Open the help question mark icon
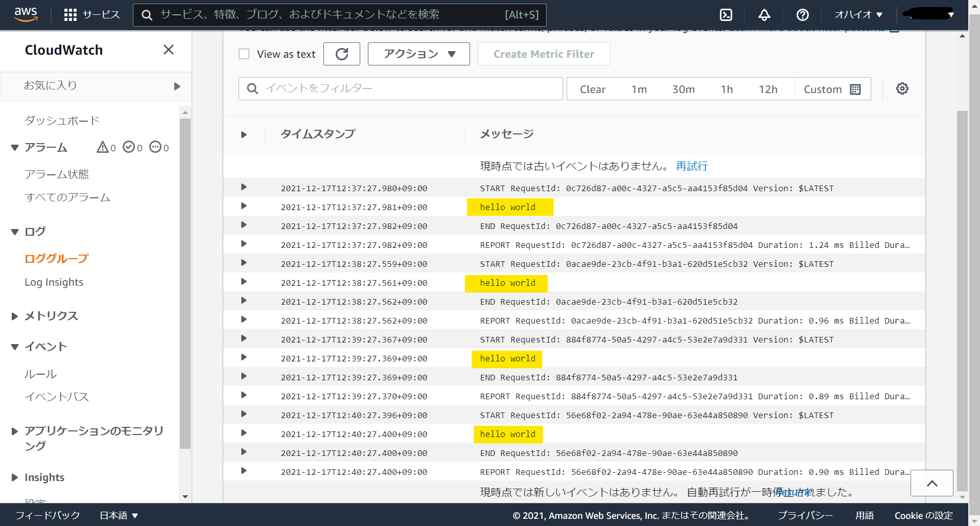The image size is (980, 526). coord(803,15)
